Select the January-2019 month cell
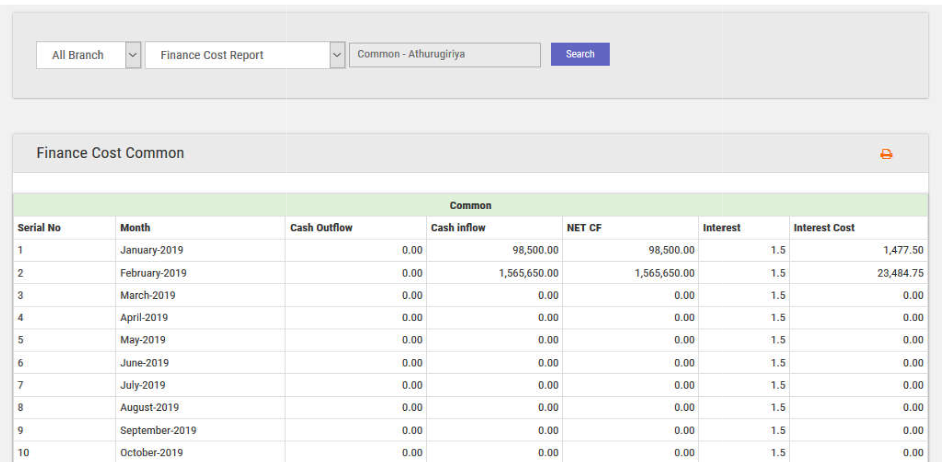Image resolution: width=942 pixels, height=462 pixels. [x=152, y=250]
